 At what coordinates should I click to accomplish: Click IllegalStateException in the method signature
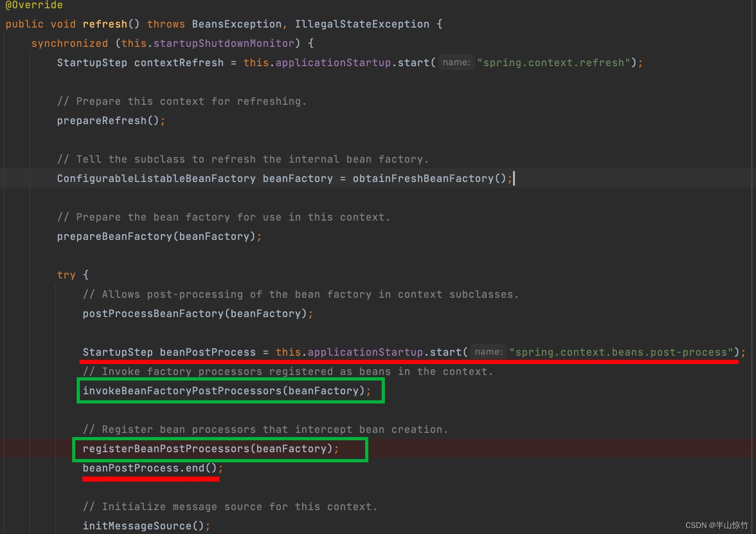click(x=362, y=24)
